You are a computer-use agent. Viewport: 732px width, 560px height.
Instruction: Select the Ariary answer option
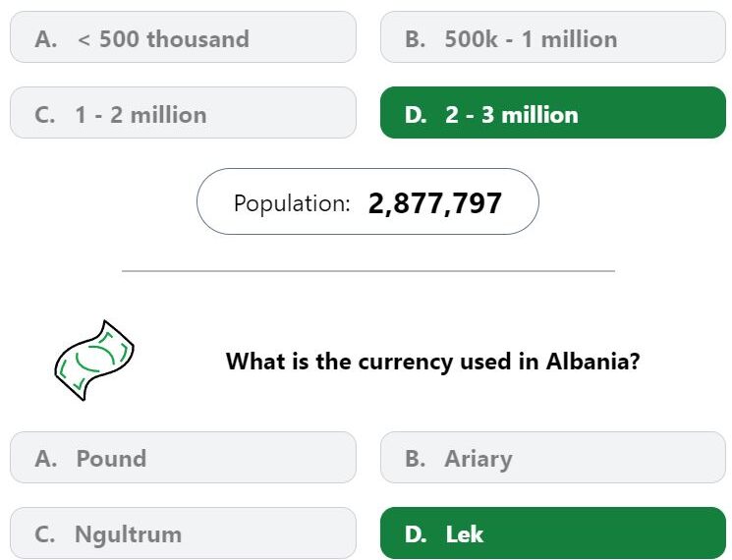click(553, 458)
